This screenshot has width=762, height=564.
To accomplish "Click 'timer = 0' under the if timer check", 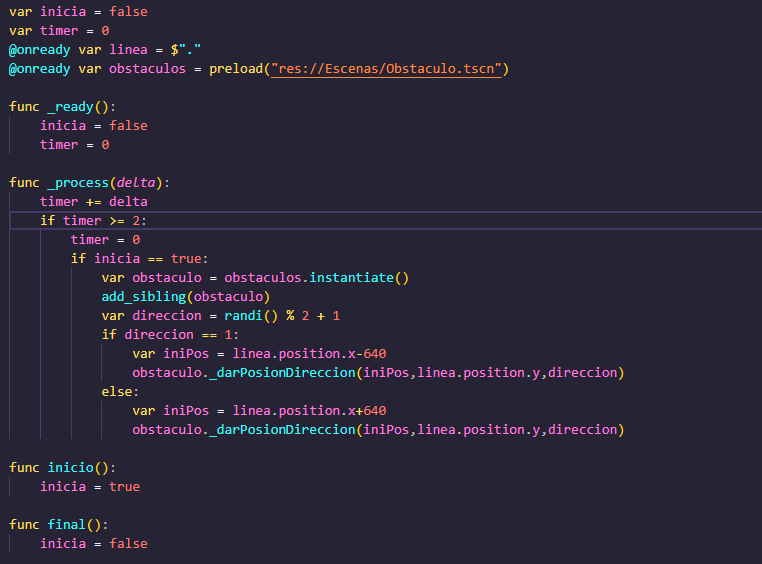I will [105, 239].
